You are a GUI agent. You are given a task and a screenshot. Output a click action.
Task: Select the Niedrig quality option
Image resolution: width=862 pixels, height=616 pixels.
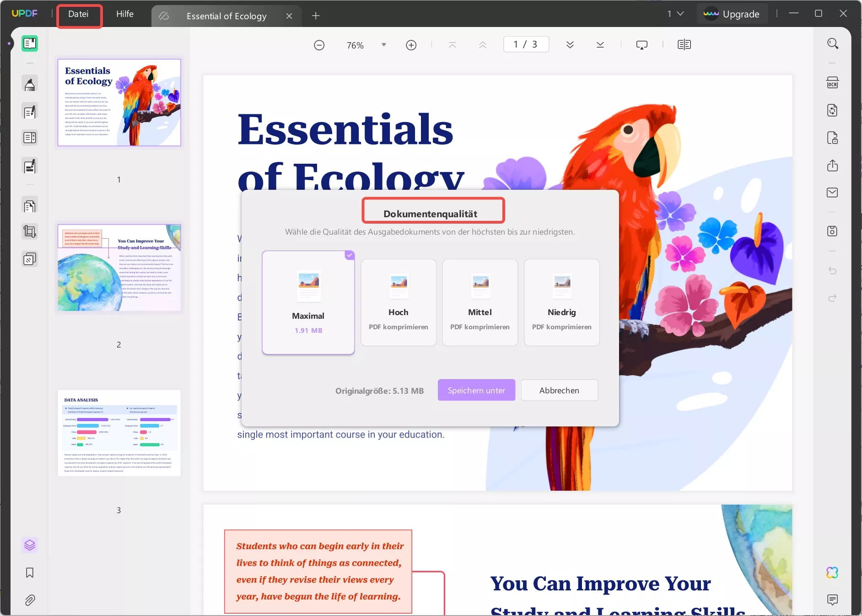pos(562,302)
